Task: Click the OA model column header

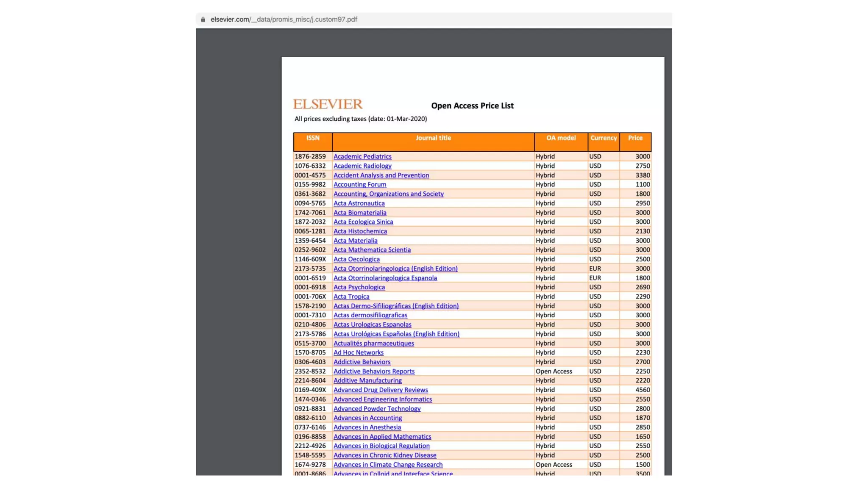Action: pyautogui.click(x=561, y=138)
